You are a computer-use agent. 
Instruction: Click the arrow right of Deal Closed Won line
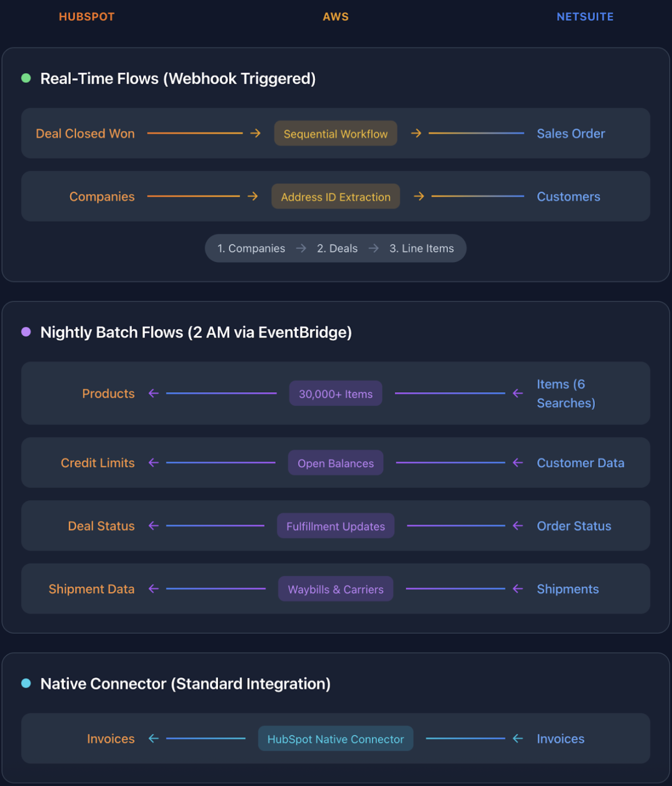point(256,133)
